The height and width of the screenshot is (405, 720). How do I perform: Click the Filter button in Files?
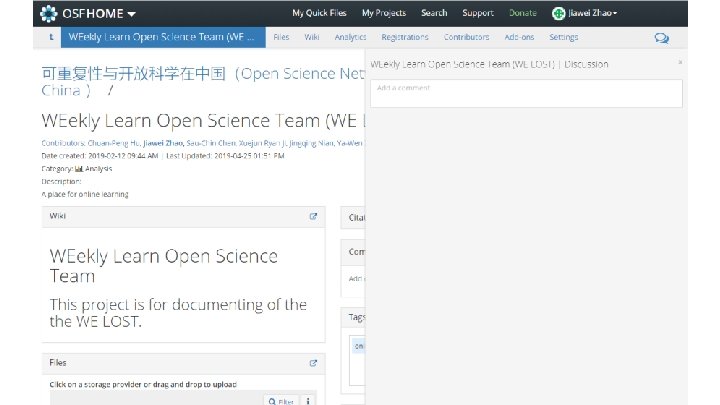click(x=281, y=401)
